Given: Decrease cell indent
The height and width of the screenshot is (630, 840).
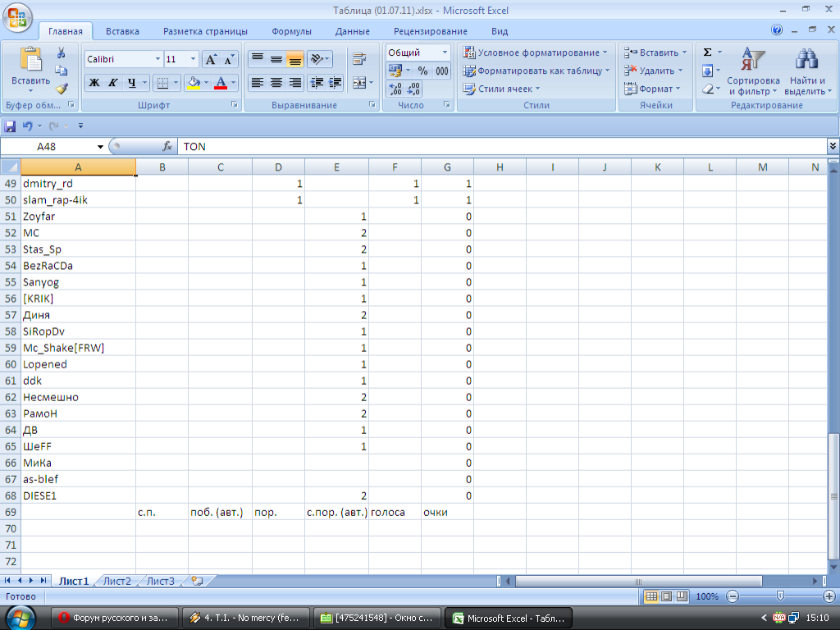Looking at the screenshot, I should [317, 83].
